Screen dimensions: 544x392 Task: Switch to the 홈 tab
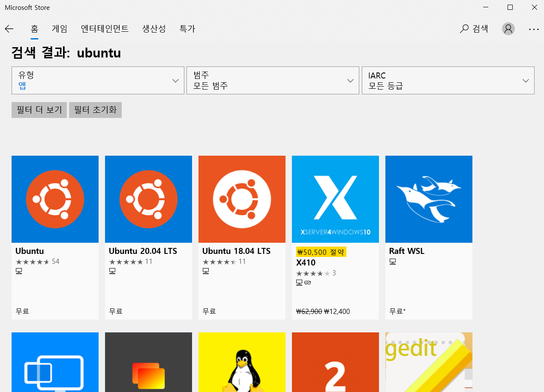click(35, 29)
